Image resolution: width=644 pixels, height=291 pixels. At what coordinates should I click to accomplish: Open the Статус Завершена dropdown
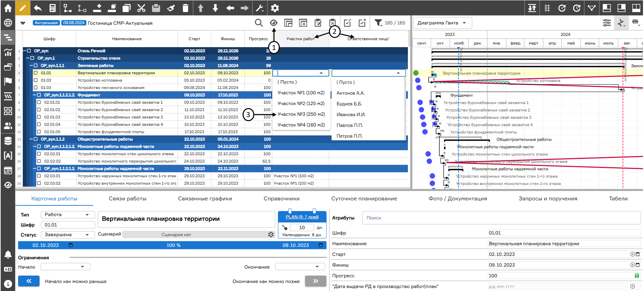(68, 235)
